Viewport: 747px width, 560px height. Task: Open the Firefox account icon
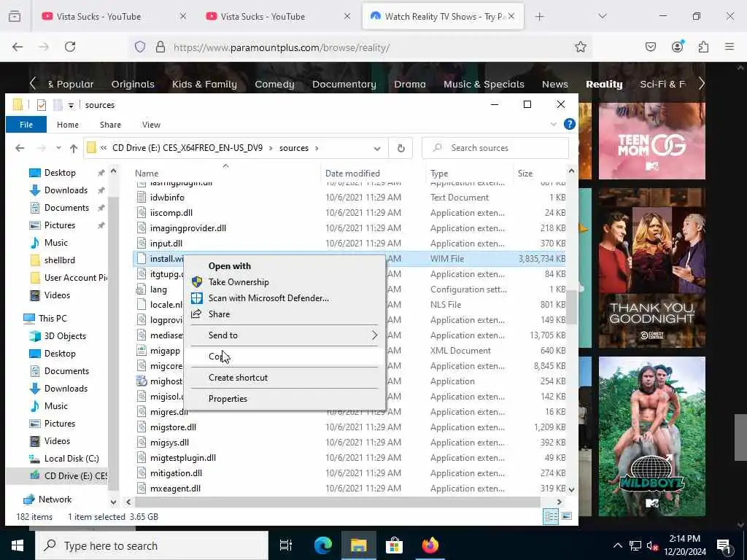point(677,47)
